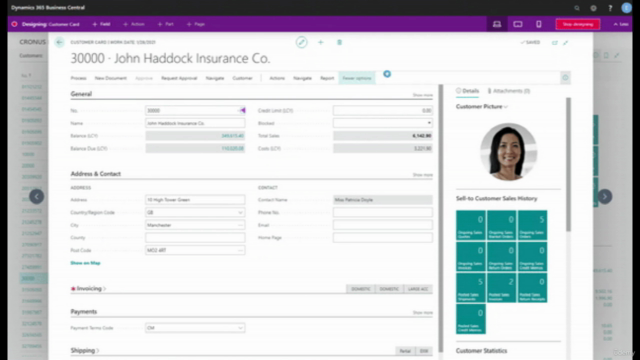The image size is (640, 360).
Task: Open customer card in new window icon
Action: pos(555,42)
